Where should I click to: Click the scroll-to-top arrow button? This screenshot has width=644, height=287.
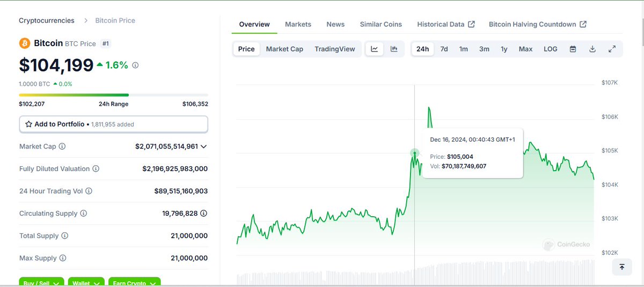click(x=621, y=267)
